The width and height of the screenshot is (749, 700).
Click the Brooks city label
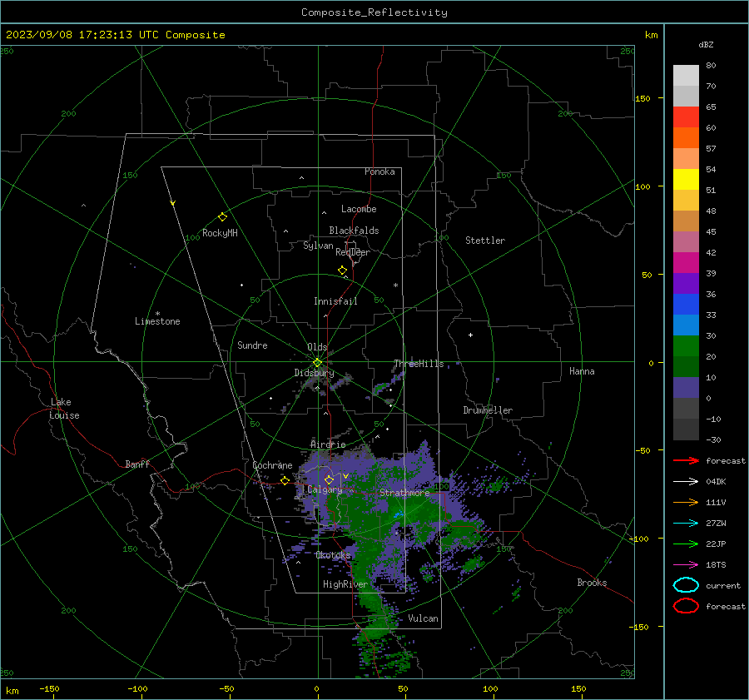(x=592, y=583)
